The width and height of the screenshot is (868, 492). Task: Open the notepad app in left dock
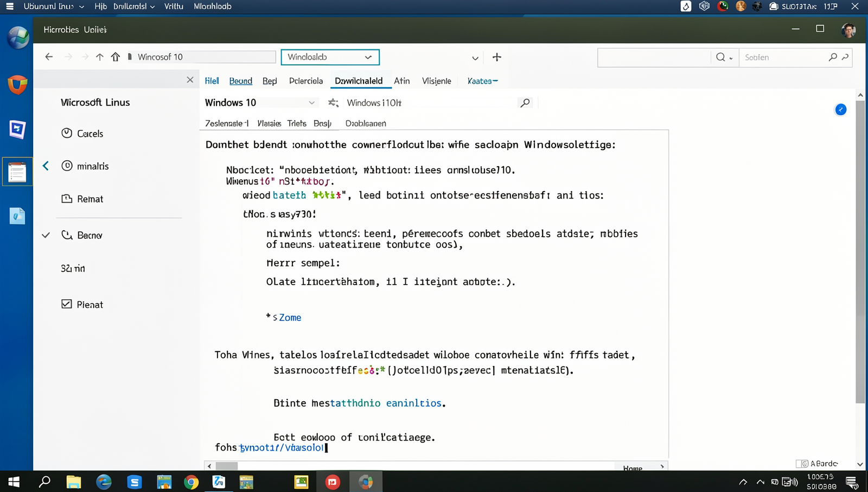[x=17, y=172]
